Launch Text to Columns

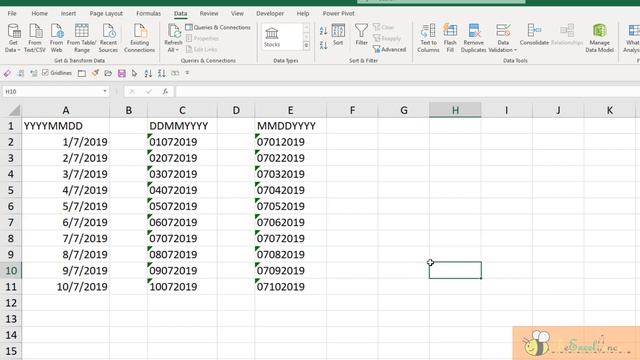428,38
